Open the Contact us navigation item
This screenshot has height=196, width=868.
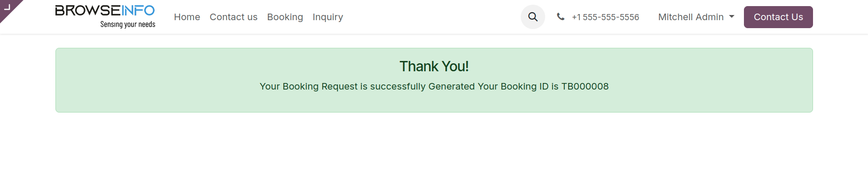(x=234, y=17)
